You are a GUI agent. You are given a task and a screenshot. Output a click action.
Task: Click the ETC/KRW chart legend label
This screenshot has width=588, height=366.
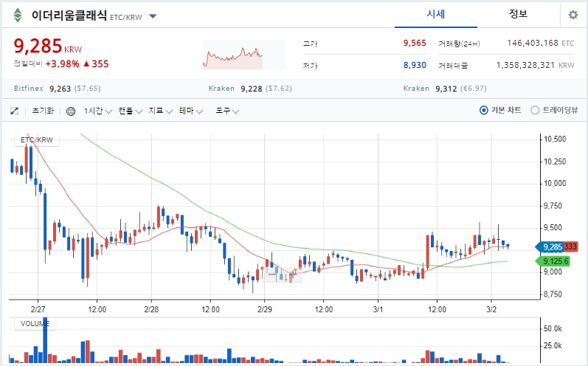tap(37, 140)
